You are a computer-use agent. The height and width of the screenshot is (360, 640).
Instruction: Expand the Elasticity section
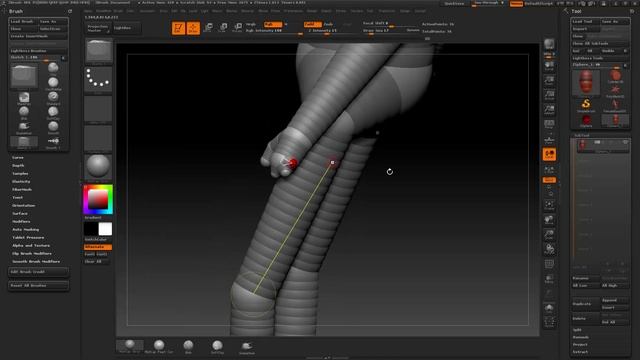(x=21, y=182)
